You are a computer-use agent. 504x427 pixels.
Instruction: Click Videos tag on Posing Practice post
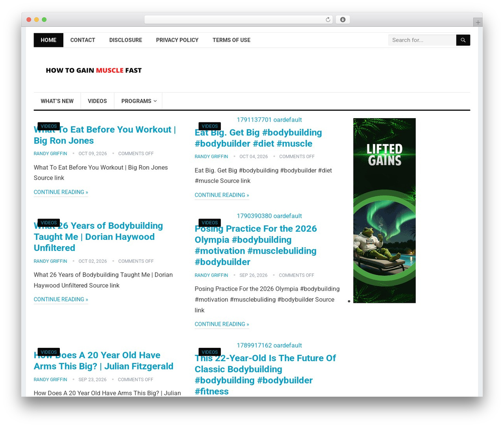click(209, 223)
